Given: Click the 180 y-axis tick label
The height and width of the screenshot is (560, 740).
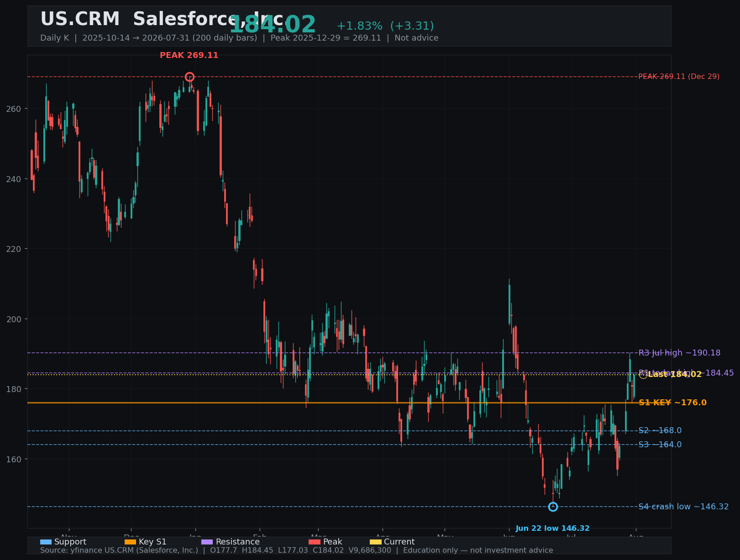Looking at the screenshot, I should point(14,389).
